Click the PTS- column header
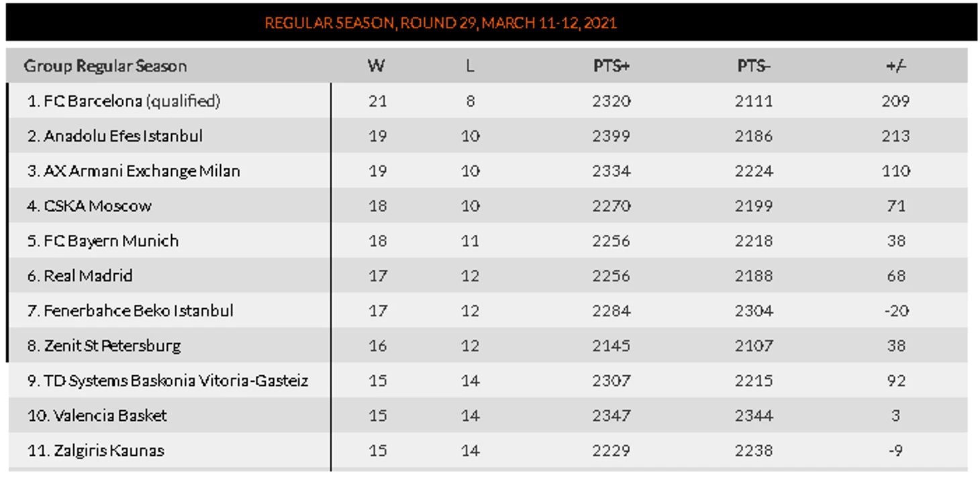Screen dimensions: 980x488 point(754,66)
